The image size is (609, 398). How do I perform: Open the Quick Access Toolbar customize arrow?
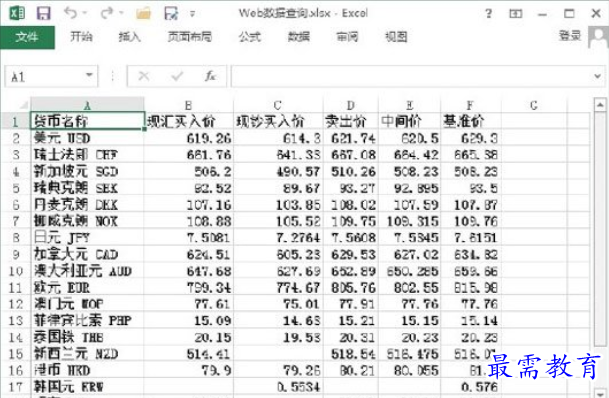click(x=192, y=14)
